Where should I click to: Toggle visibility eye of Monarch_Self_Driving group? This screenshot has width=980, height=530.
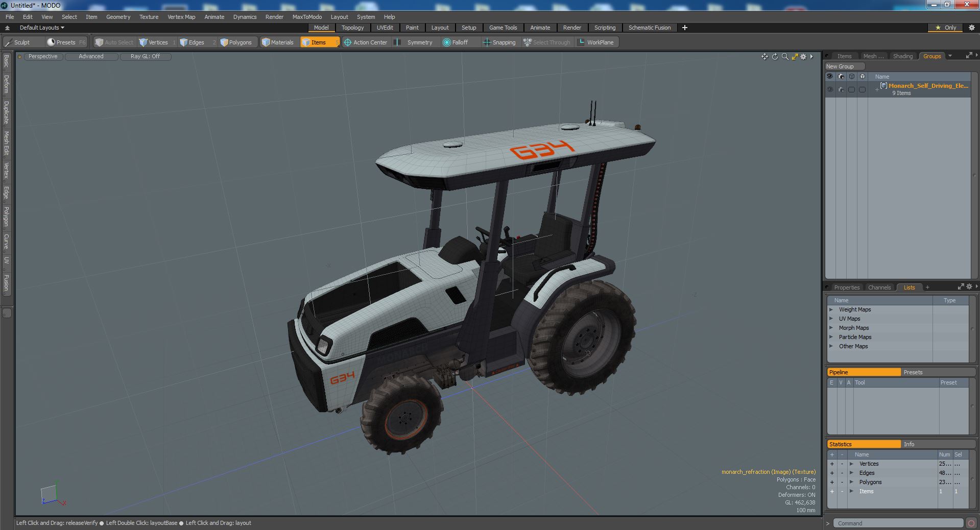830,89
